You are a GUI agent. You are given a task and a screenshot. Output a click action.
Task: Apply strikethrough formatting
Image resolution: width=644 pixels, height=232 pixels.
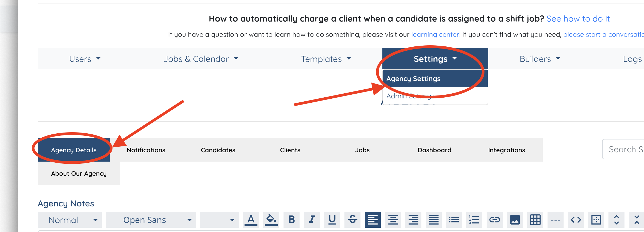point(352,220)
